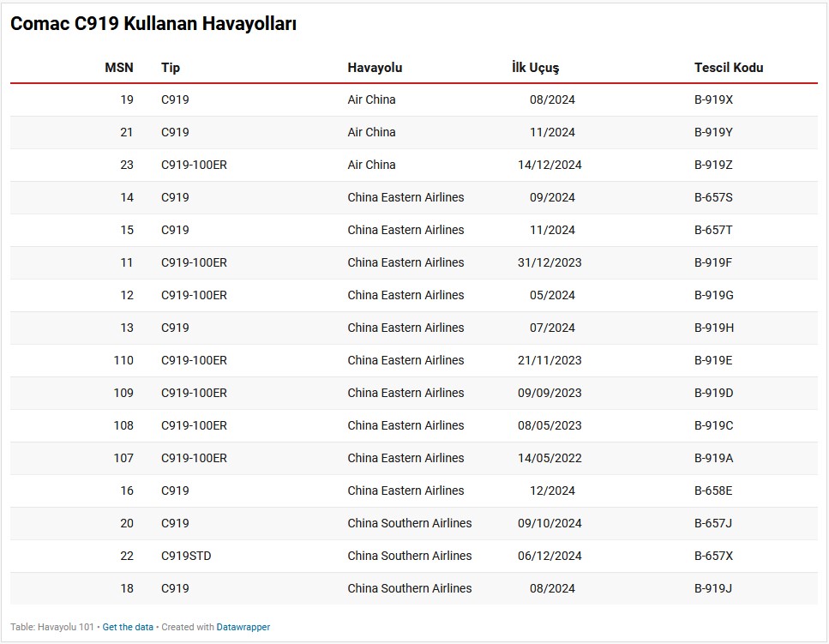Select MSN value 19
Viewport: 829px width, 644px height.
pyautogui.click(x=127, y=100)
